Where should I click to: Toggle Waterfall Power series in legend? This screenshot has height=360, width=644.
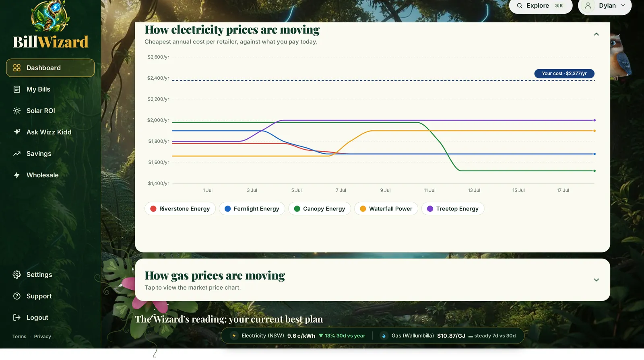(386, 209)
